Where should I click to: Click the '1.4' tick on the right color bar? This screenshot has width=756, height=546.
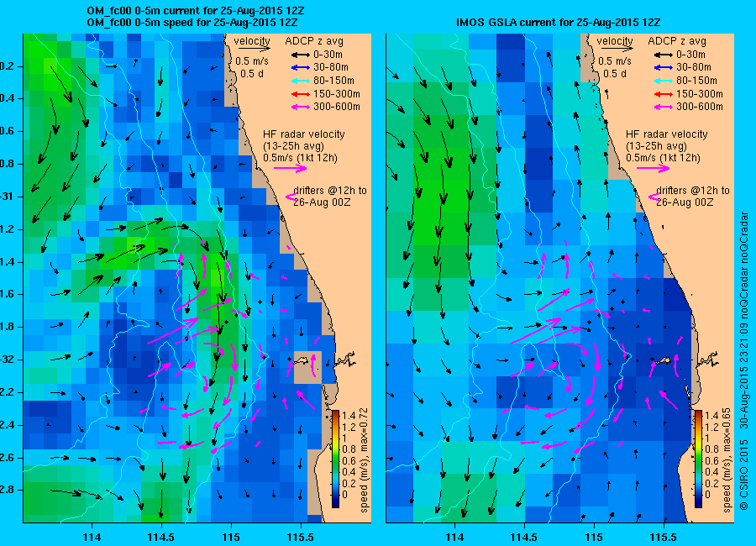point(711,415)
